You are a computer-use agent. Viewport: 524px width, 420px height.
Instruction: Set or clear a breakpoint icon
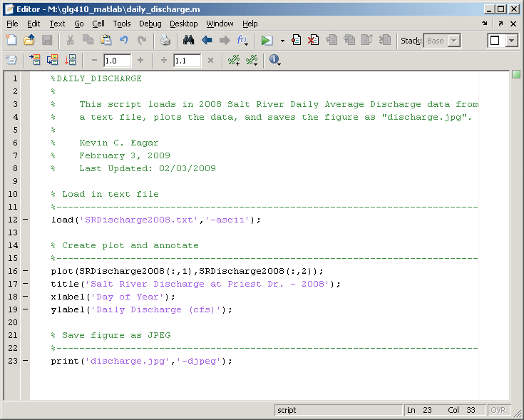pyautogui.click(x=296, y=40)
